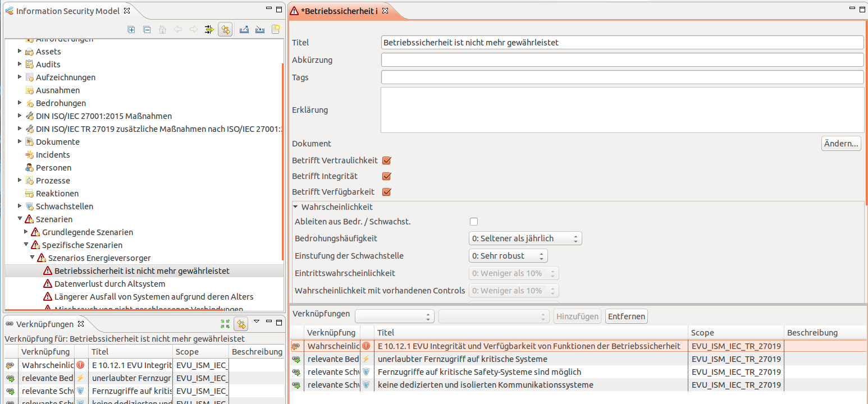
Task: Toggle Link with Editor in Information Security Model toolbar
Action: [x=225, y=30]
